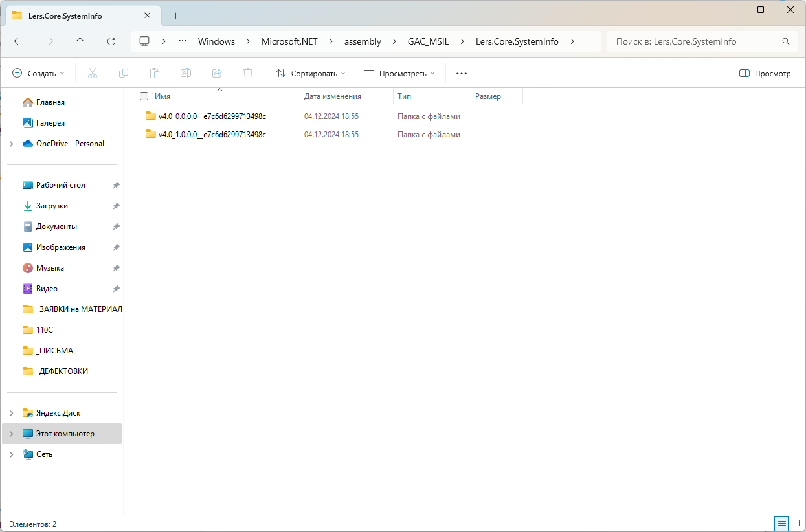
Task: Open the Просмотреть view options menu
Action: coord(399,74)
